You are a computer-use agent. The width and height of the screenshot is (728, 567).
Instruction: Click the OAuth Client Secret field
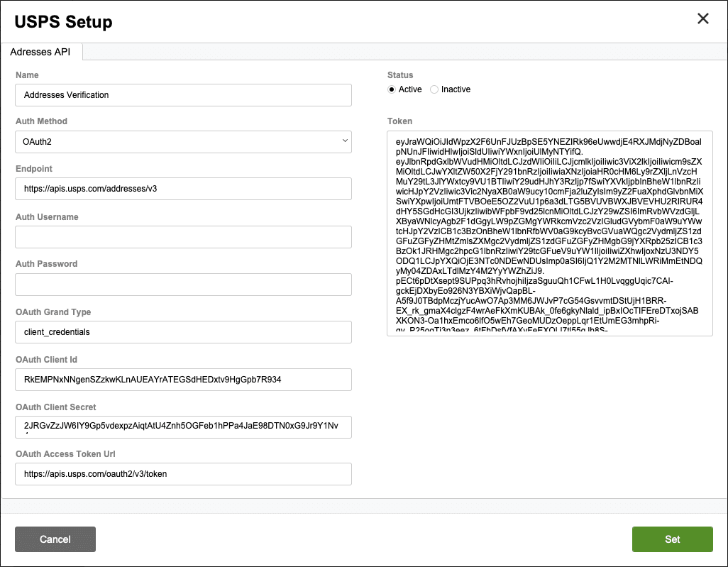coord(183,427)
